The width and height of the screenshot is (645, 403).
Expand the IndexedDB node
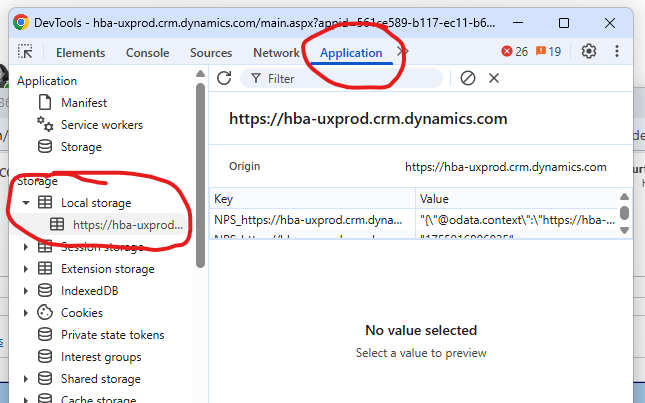[x=26, y=291]
